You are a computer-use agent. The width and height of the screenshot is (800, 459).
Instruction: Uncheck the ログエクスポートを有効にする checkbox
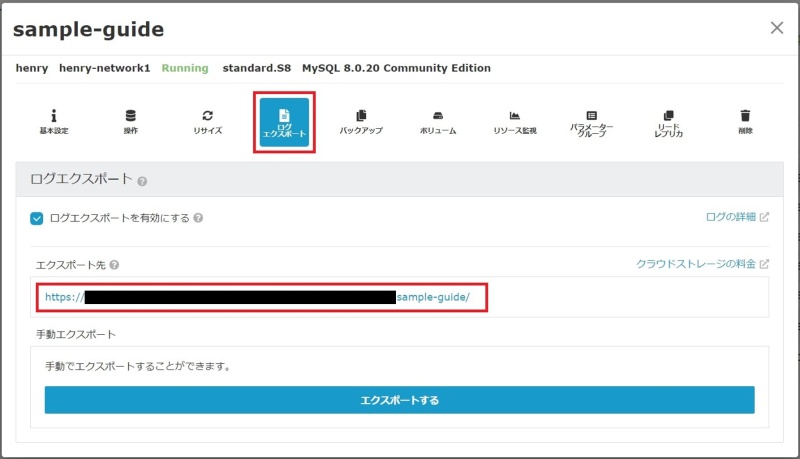pos(37,218)
